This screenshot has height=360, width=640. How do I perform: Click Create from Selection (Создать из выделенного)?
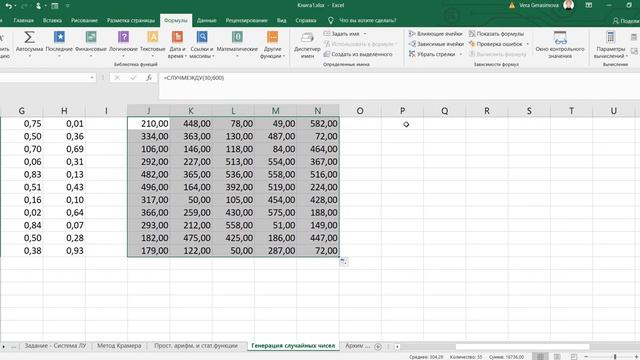click(x=358, y=54)
